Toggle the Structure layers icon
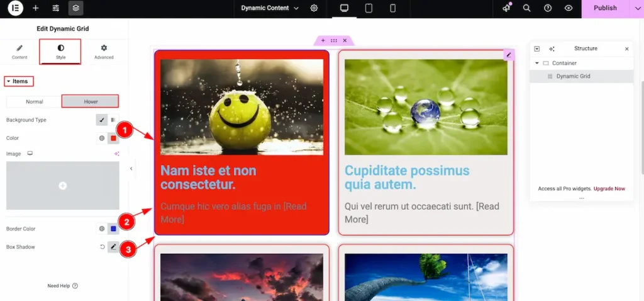Image resolution: width=644 pixels, height=301 pixels. (75, 8)
